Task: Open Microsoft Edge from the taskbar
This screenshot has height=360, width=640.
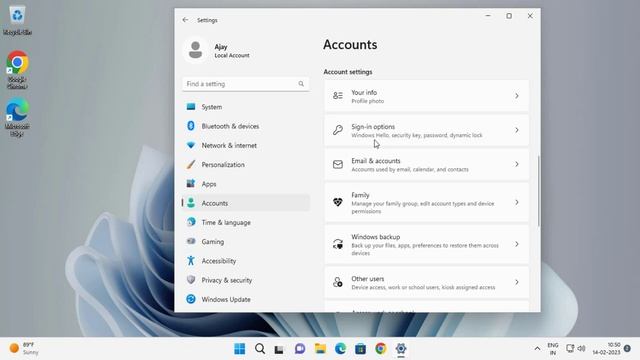Action: pyautogui.click(x=340, y=349)
